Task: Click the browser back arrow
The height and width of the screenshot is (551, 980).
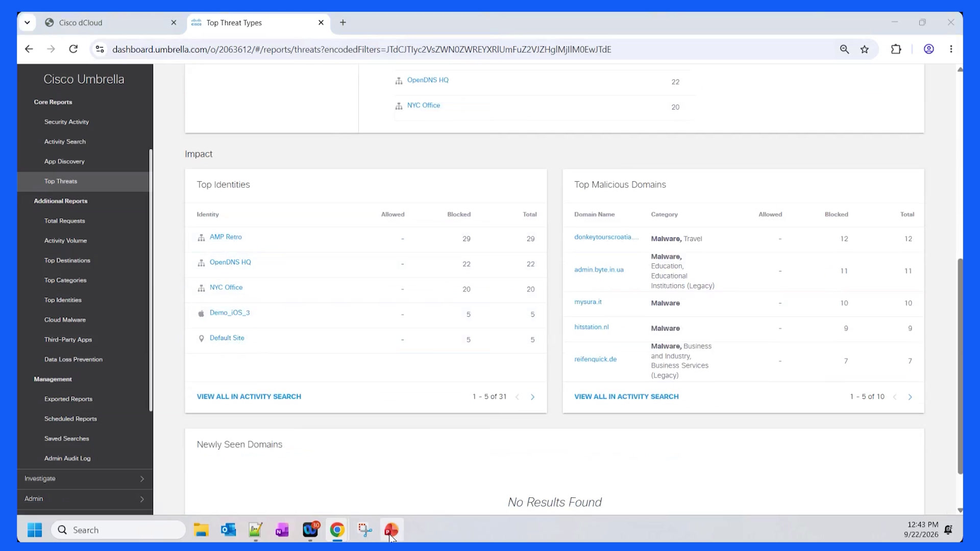Action: (x=29, y=49)
